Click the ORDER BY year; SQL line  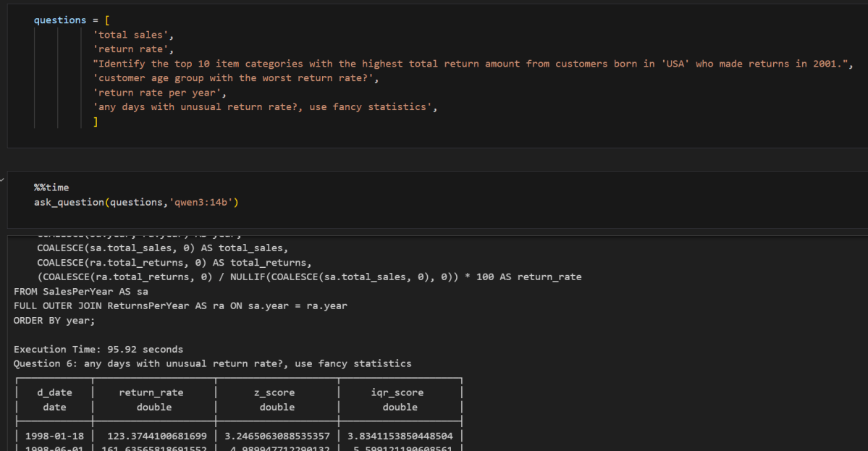54,320
